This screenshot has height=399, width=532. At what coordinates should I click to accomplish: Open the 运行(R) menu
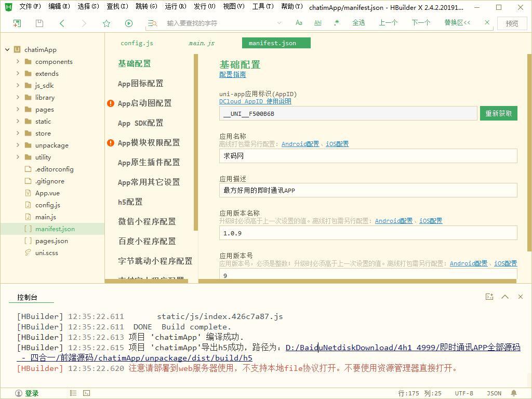pos(175,7)
